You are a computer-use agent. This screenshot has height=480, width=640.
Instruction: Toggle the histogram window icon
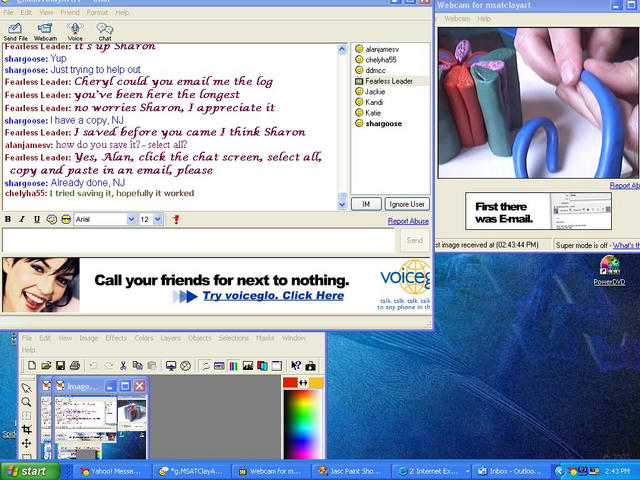tap(248, 366)
